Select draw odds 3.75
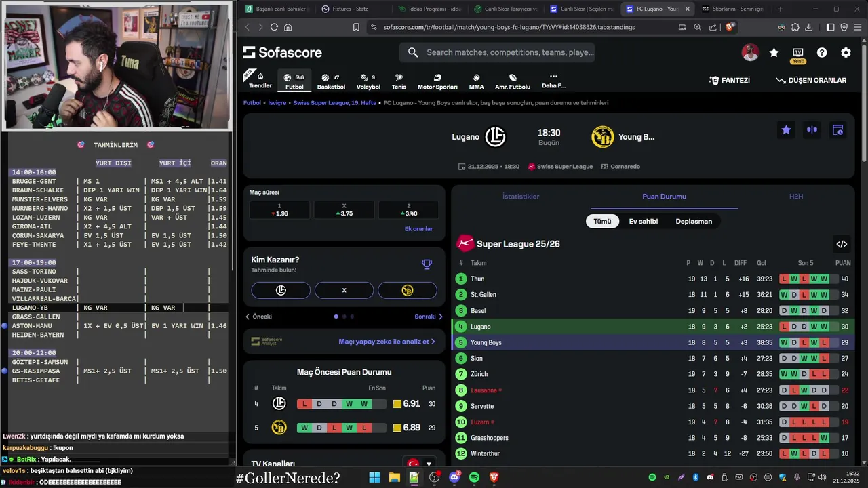This screenshot has width=868, height=488. (344, 209)
